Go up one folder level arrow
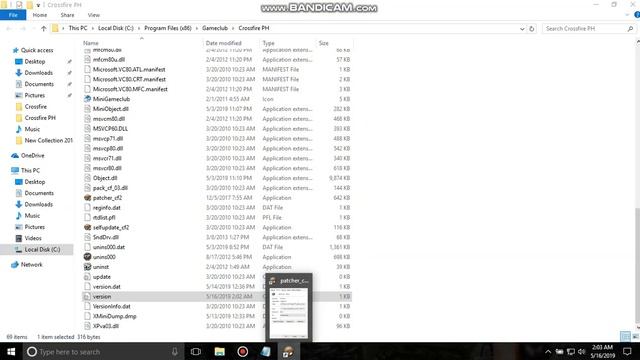This screenshot has width=640, height=360. pos(44,29)
